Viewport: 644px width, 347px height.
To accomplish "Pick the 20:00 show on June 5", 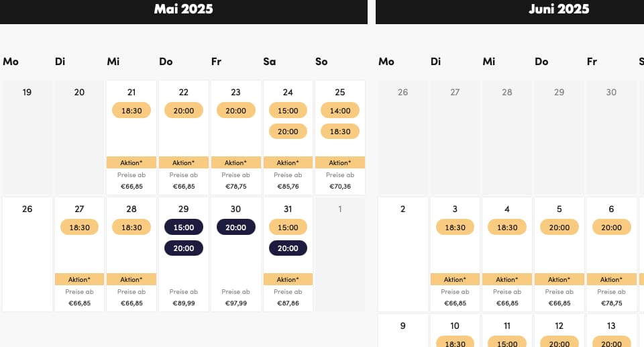I will click(559, 227).
